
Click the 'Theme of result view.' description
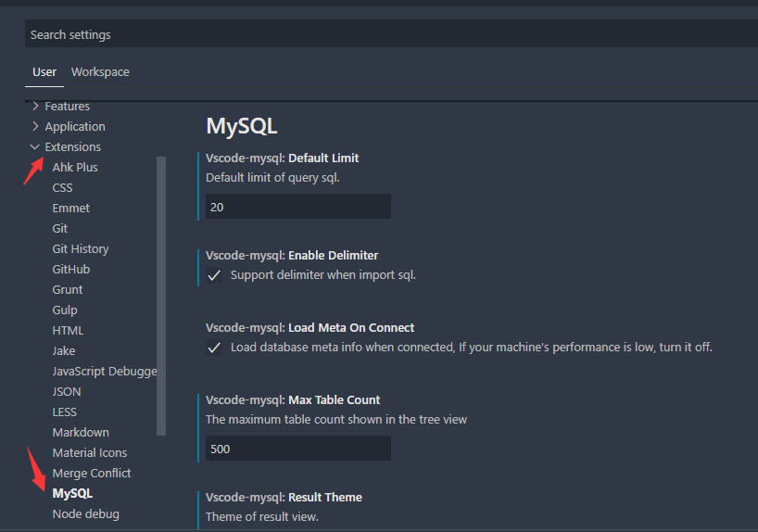click(x=262, y=517)
